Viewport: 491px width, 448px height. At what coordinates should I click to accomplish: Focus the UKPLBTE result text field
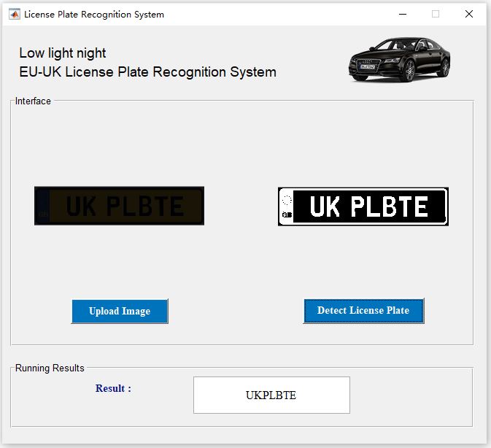(x=271, y=395)
